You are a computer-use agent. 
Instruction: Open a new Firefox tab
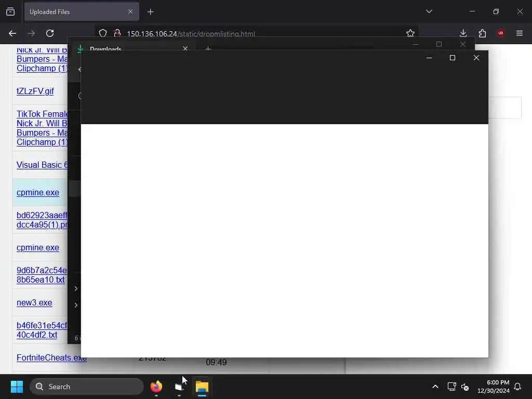[x=151, y=12]
